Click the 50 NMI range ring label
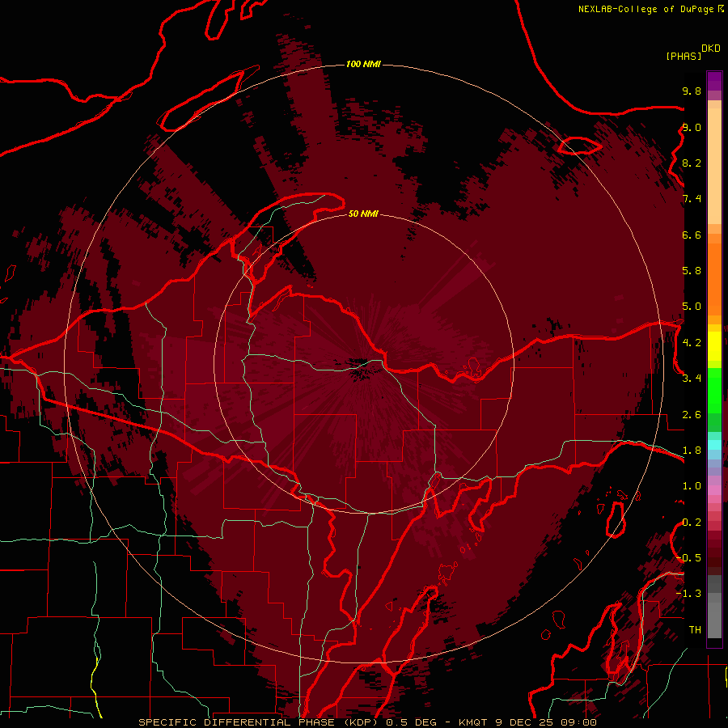Viewport: 728px width, 728px height. 363,214
